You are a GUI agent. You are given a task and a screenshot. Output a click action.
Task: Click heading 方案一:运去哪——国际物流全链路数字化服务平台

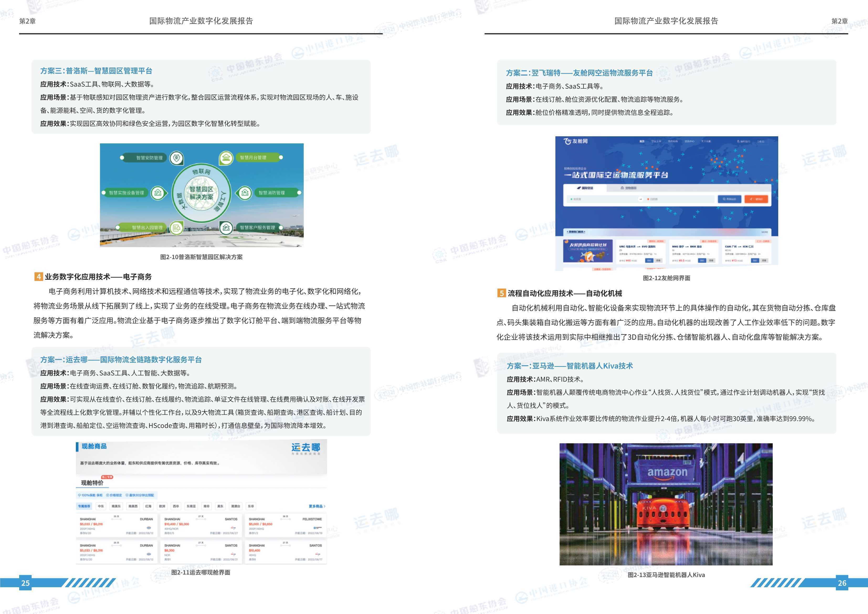[121, 360]
